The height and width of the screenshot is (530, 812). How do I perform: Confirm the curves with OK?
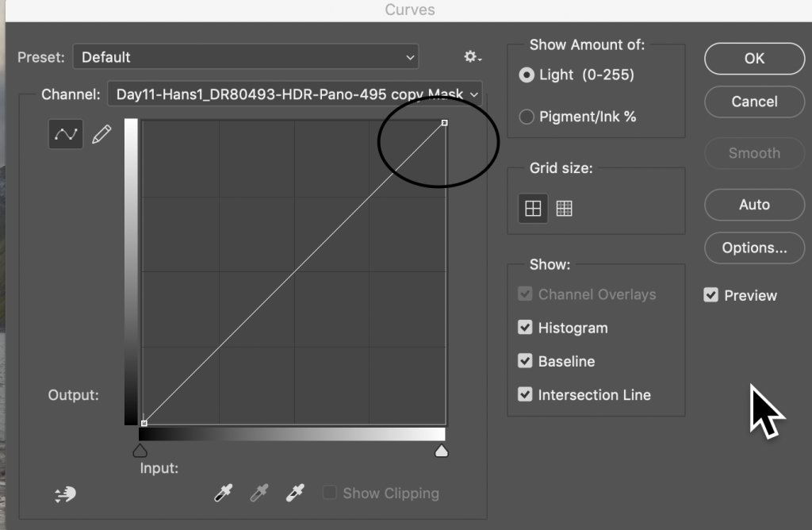pyautogui.click(x=755, y=59)
